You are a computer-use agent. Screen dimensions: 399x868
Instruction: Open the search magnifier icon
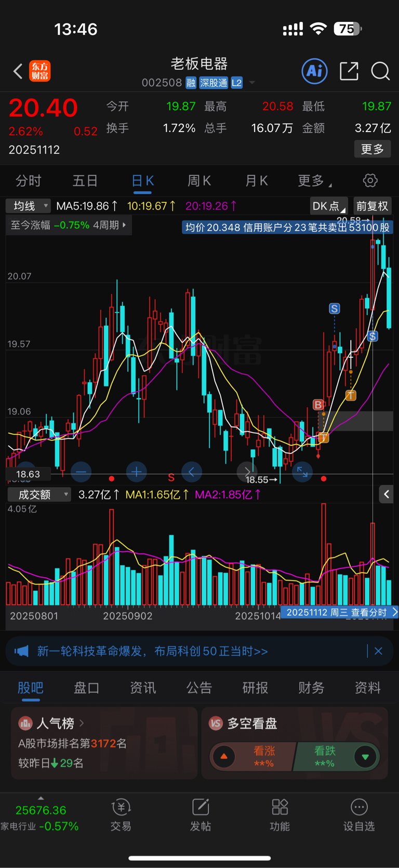pyautogui.click(x=380, y=71)
